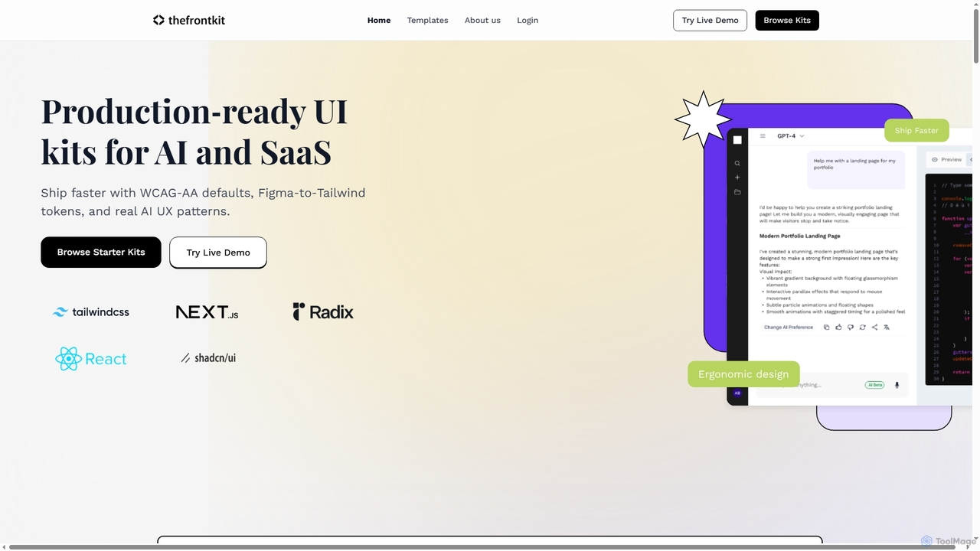This screenshot has width=980, height=551.
Task: Click the chat message input field
Action: tap(831, 385)
